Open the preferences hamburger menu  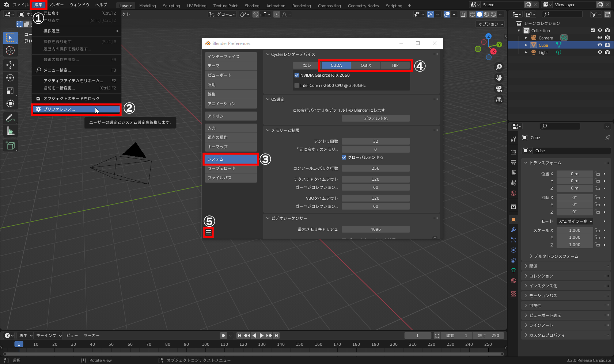pyautogui.click(x=208, y=232)
